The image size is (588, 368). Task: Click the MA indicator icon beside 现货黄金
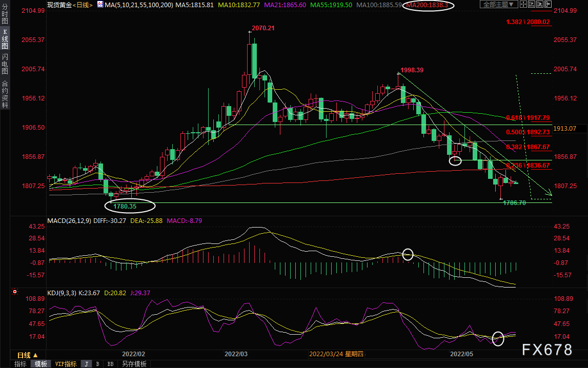pyautogui.click(x=100, y=5)
